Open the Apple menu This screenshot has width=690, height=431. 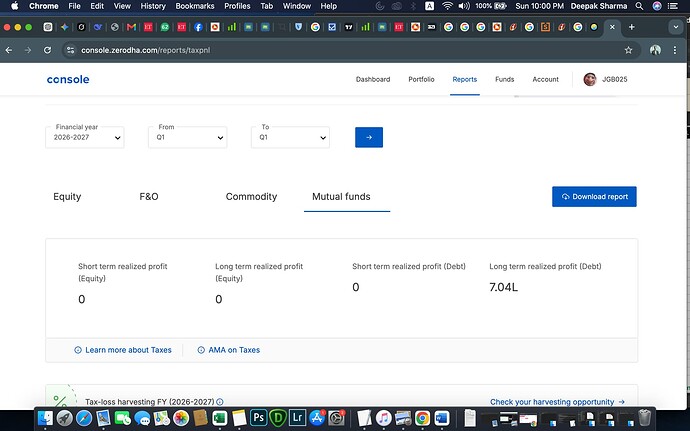click(x=15, y=6)
